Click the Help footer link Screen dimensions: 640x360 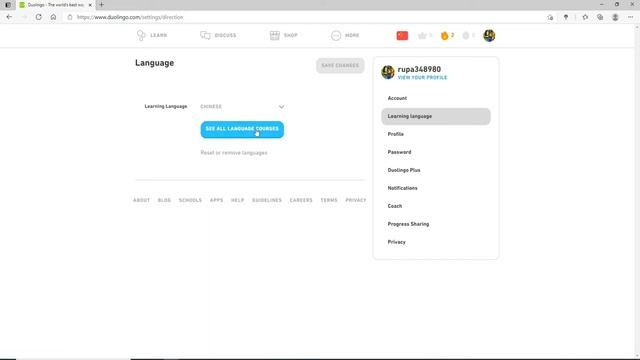238,200
